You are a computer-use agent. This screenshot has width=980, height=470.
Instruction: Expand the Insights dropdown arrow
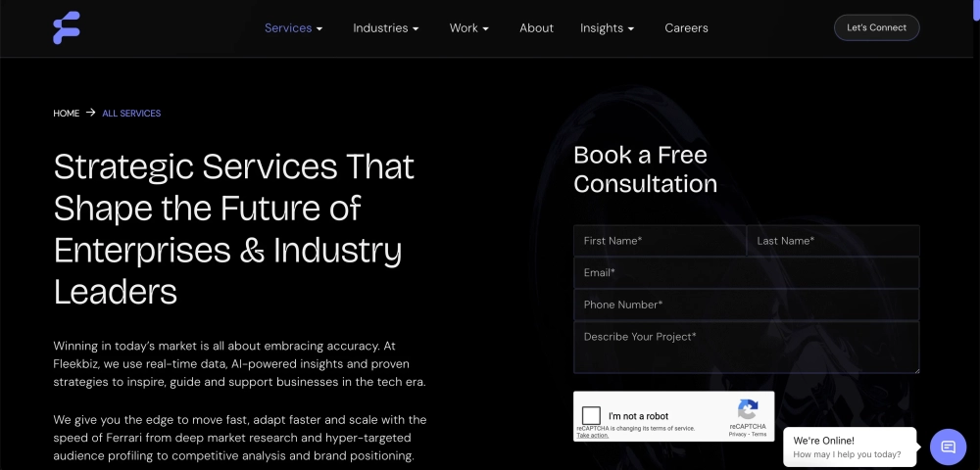click(x=630, y=28)
